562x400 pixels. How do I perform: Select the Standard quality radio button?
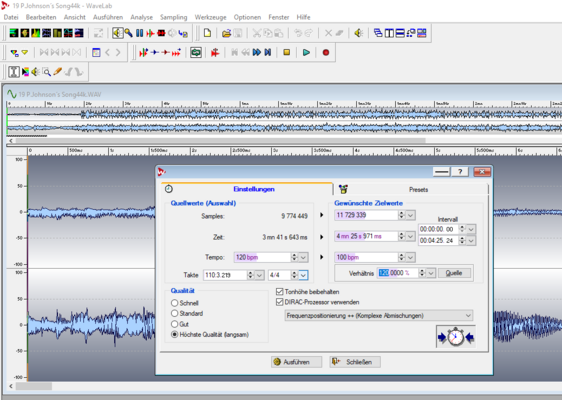pyautogui.click(x=175, y=313)
